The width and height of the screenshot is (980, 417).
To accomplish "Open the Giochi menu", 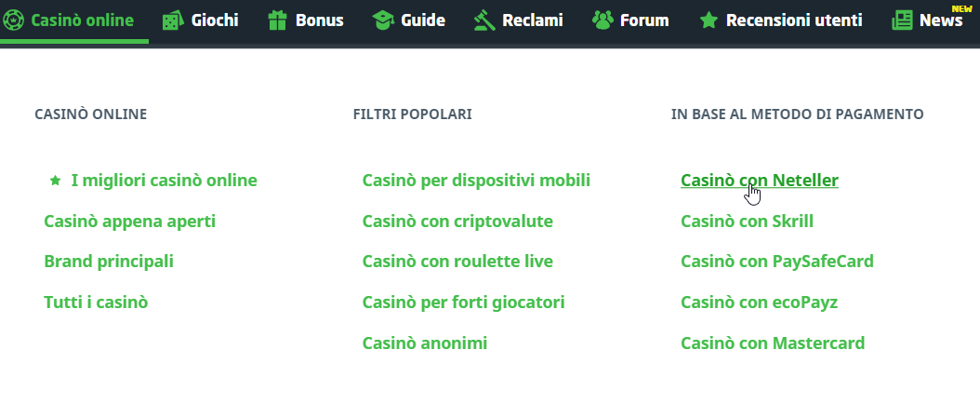I will point(215,20).
